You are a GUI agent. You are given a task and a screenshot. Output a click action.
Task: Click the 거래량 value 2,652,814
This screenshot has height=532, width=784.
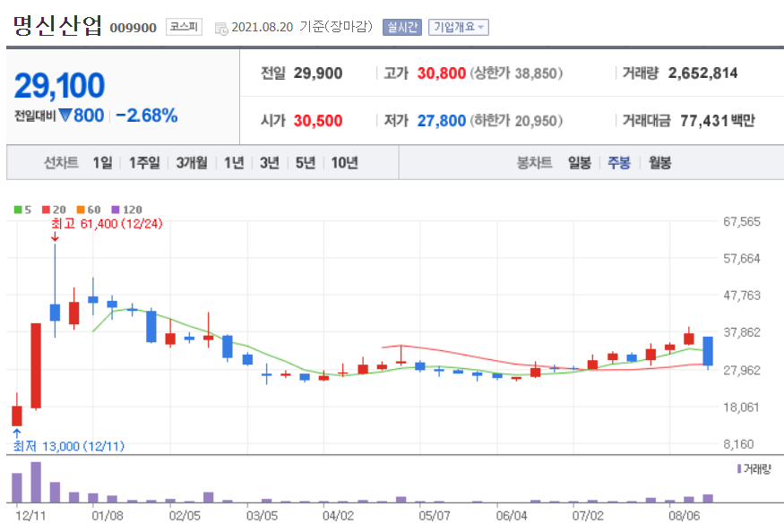[703, 73]
